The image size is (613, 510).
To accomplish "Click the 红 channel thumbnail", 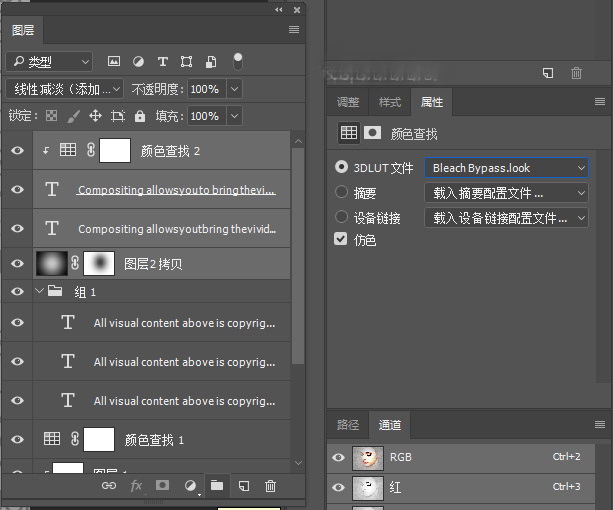I will pos(366,488).
